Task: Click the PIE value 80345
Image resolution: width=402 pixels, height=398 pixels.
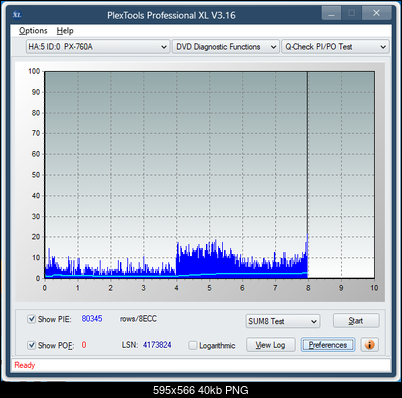Action: click(x=92, y=319)
